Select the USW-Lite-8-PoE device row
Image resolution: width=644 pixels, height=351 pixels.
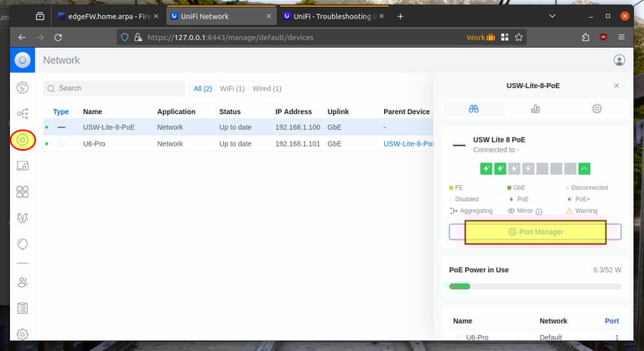(x=238, y=127)
